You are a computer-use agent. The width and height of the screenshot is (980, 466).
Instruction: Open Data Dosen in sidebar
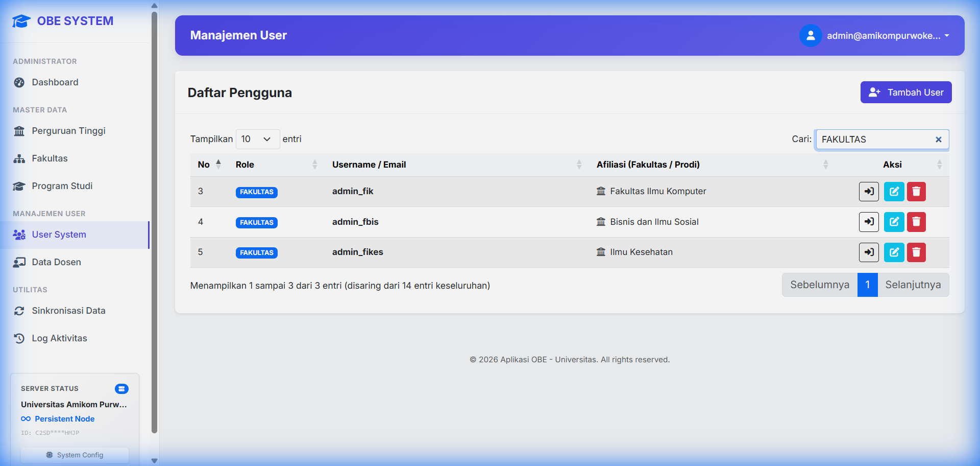point(56,262)
